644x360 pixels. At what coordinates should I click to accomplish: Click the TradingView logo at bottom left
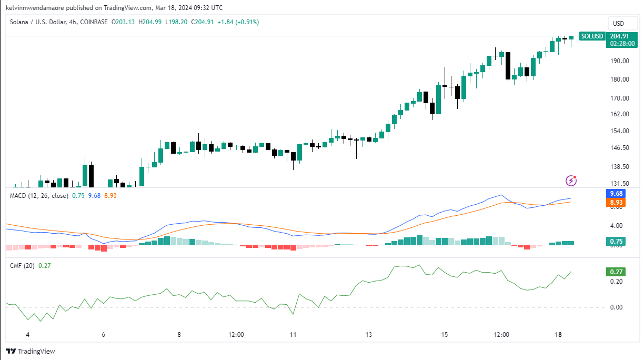(31, 351)
